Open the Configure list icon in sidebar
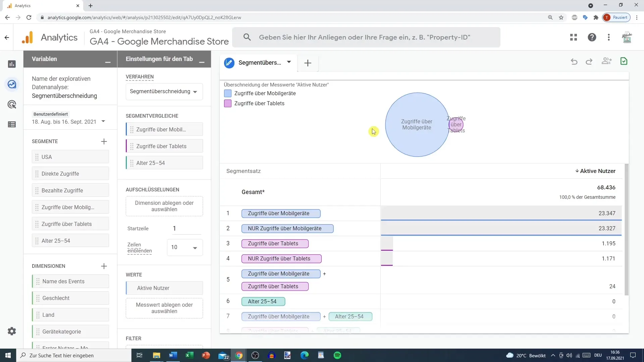This screenshot has width=644, height=362. pyautogui.click(x=12, y=124)
